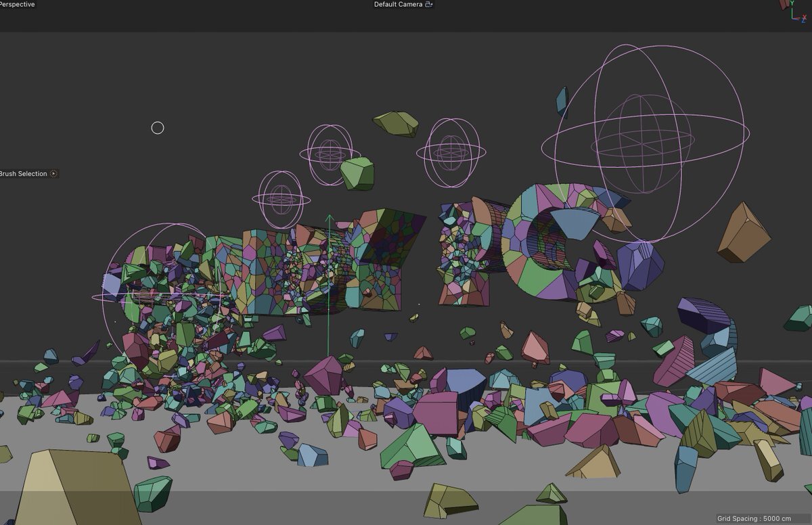The image size is (812, 525).
Task: Click the Brush Selection tool label
Action: (x=24, y=174)
